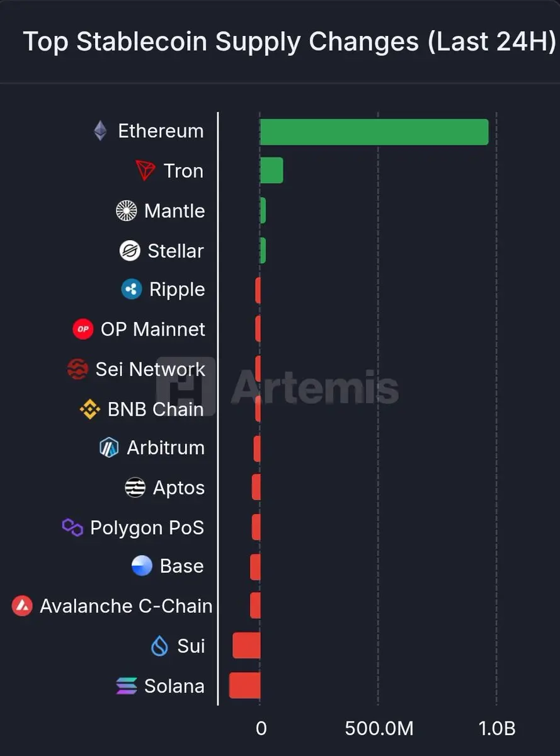This screenshot has width=560, height=756.
Task: Click the blue Ripple logo icon
Action: click(132, 290)
